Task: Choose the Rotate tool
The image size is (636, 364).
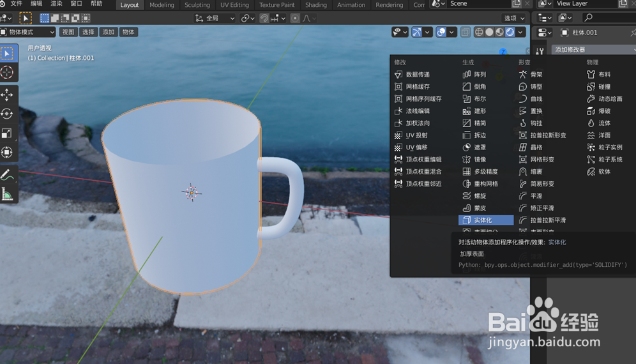Action: 7,114
